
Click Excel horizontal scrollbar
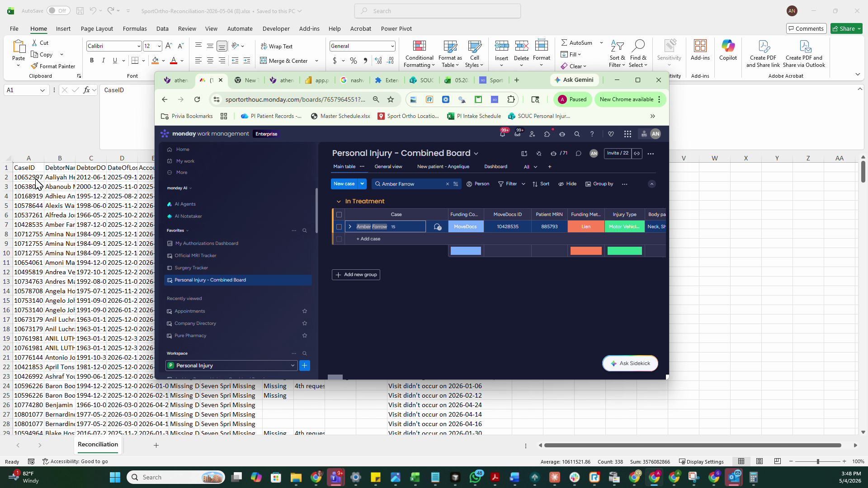[x=693, y=446]
